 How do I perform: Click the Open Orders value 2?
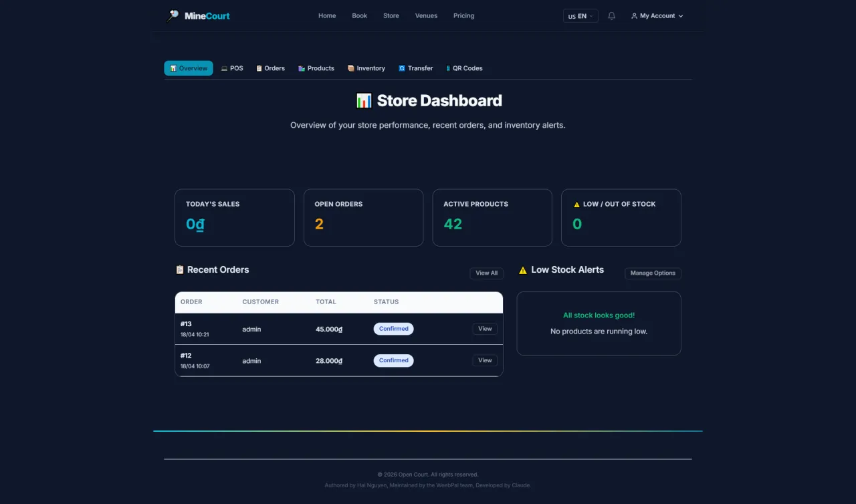click(x=319, y=225)
